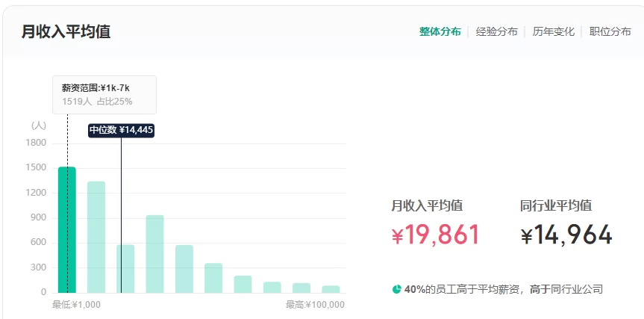Switch to the 整体分布 tab
Viewport: 644px width, 319px height.
point(440,31)
